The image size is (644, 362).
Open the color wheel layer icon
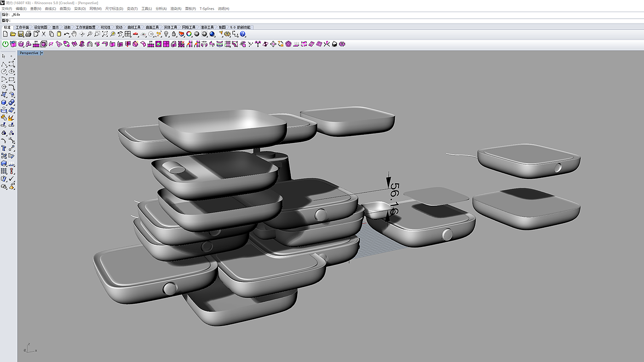coord(189,34)
